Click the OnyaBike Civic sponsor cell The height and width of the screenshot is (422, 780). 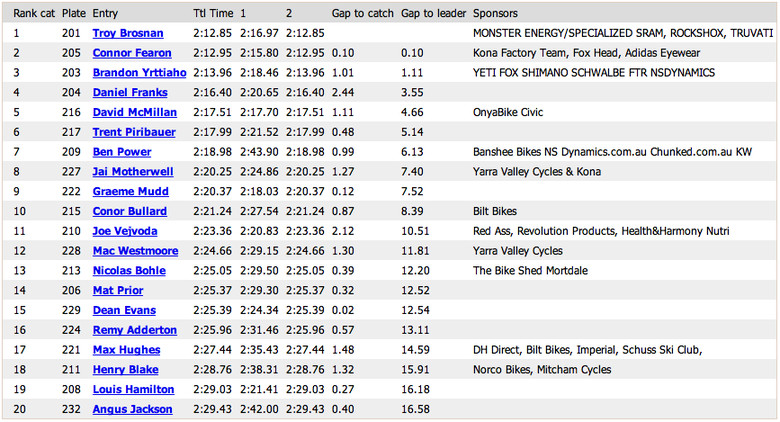(x=508, y=112)
